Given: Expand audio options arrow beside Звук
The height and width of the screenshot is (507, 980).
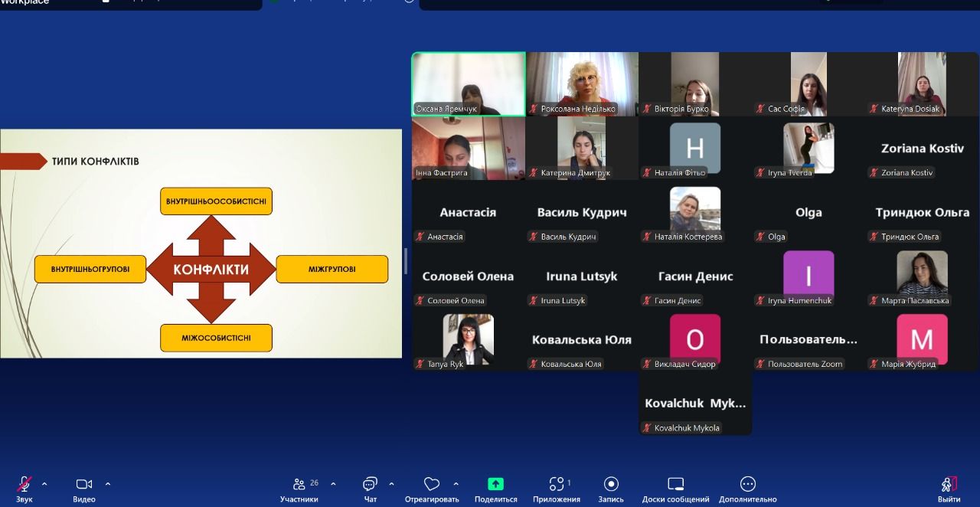Looking at the screenshot, I should (44, 484).
